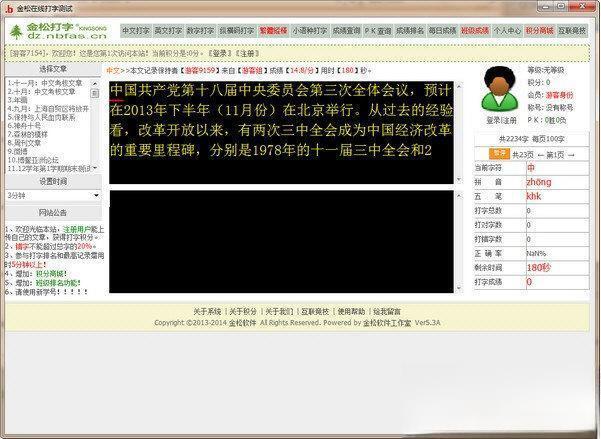Click the typing area scroll-down arrow

tap(458, 288)
